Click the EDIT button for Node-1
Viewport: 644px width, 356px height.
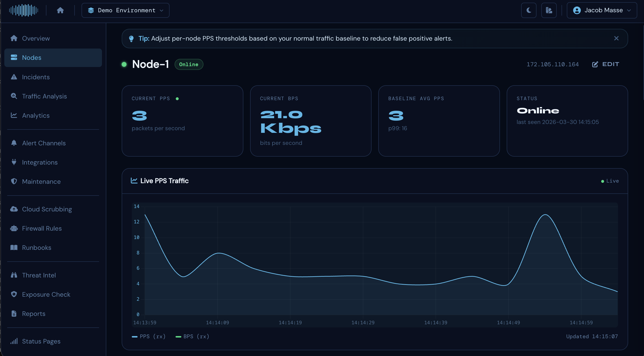pos(606,64)
